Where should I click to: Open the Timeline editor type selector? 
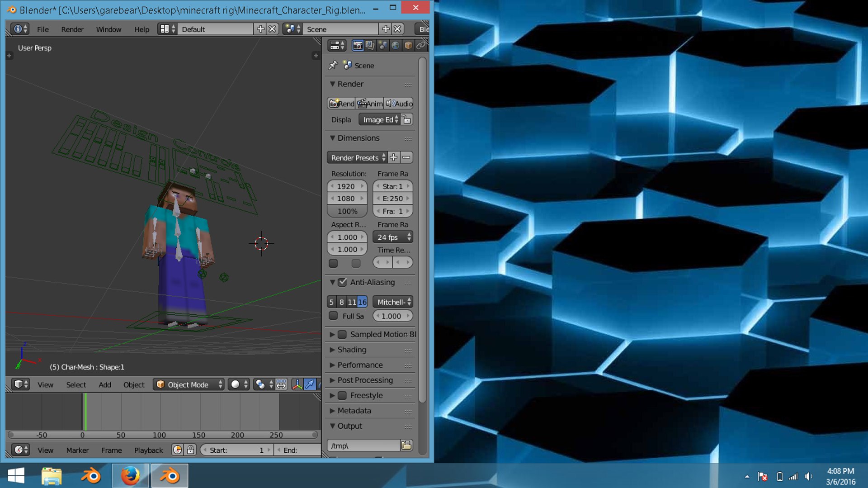point(20,450)
